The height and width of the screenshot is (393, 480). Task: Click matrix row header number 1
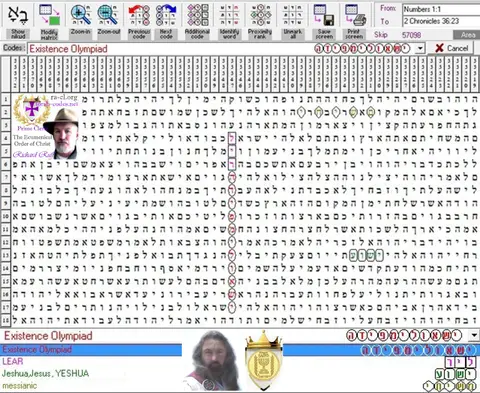pos(6,99)
